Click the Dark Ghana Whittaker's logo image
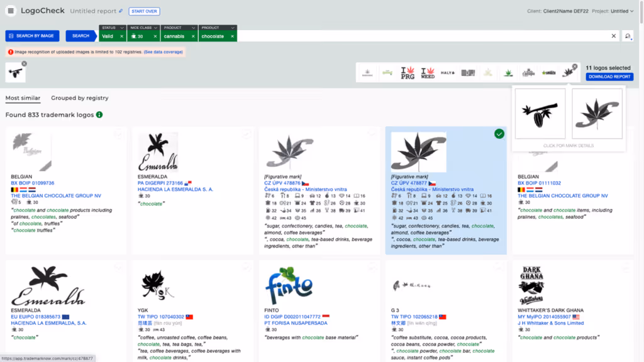This screenshot has width=644, height=362. [531, 285]
